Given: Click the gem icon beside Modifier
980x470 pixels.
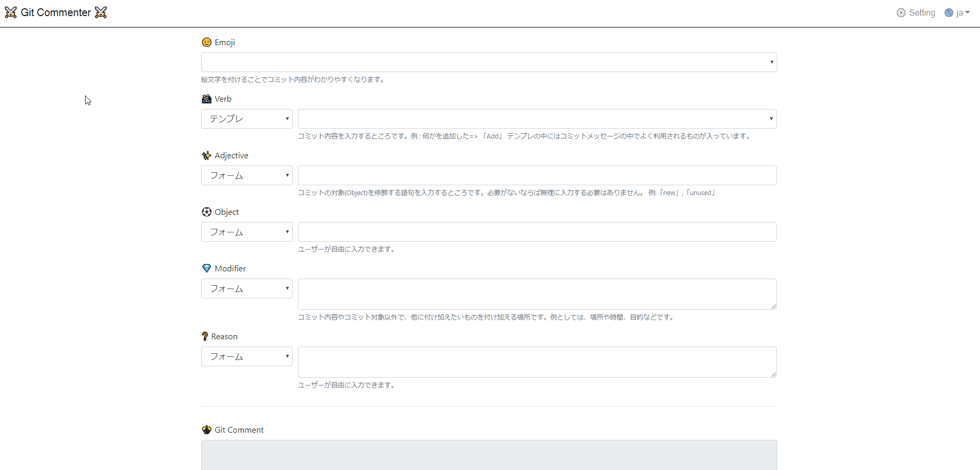Looking at the screenshot, I should pos(206,268).
